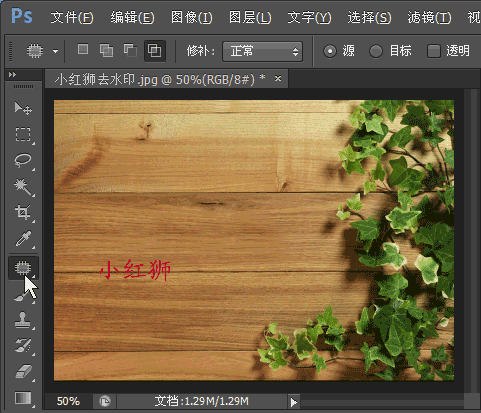481x413 pixels.
Task: Select the Rectangular Marquee tool
Action: (23, 134)
